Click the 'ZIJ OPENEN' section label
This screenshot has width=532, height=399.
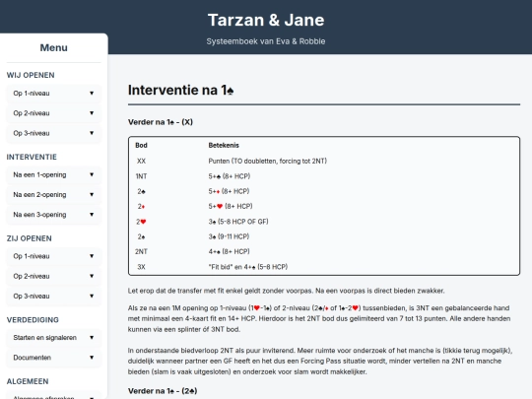point(30,238)
